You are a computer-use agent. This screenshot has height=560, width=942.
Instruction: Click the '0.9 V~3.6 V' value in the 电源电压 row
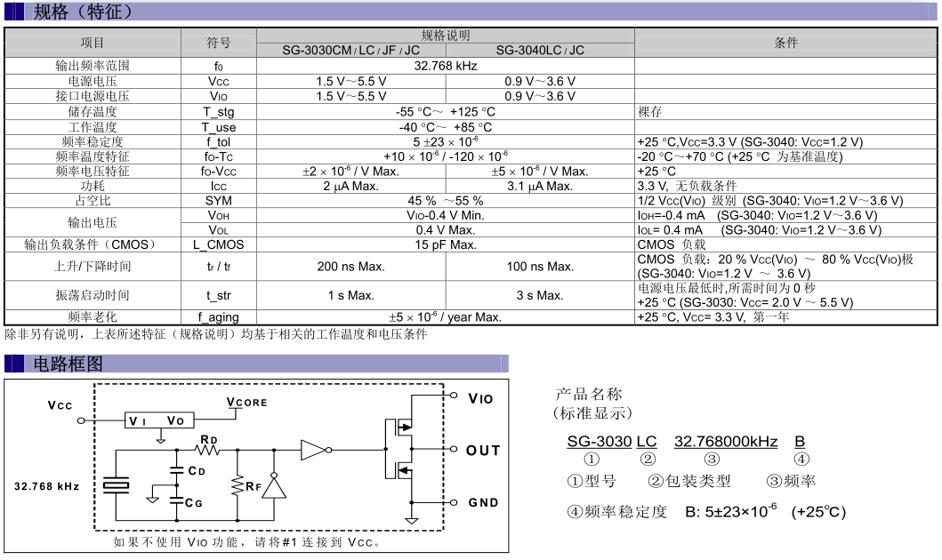(540, 81)
